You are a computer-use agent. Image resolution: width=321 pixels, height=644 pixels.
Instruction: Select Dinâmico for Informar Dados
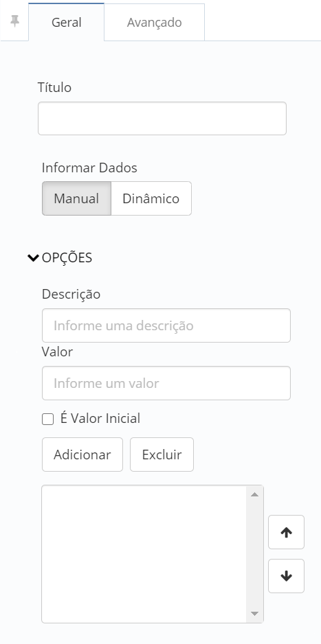pyautogui.click(x=151, y=198)
